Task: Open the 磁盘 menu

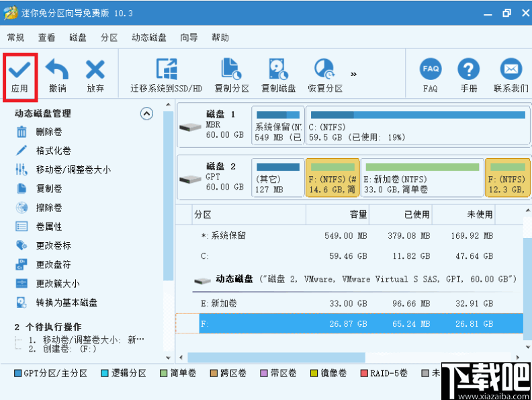Action: click(x=78, y=38)
